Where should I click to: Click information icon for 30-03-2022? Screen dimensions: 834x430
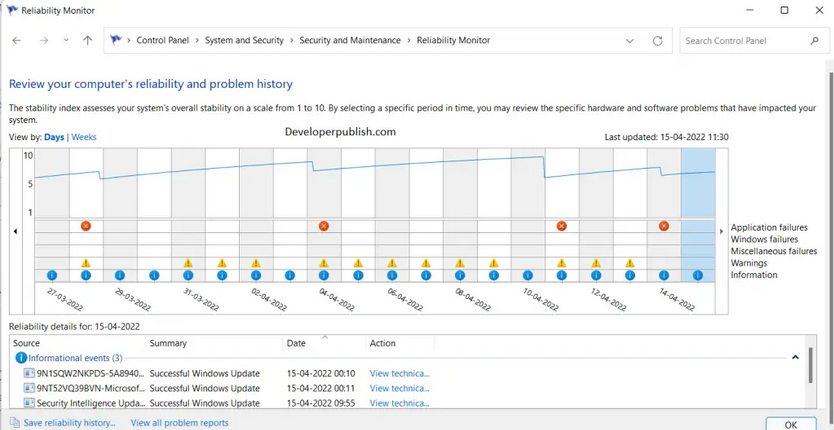point(154,276)
